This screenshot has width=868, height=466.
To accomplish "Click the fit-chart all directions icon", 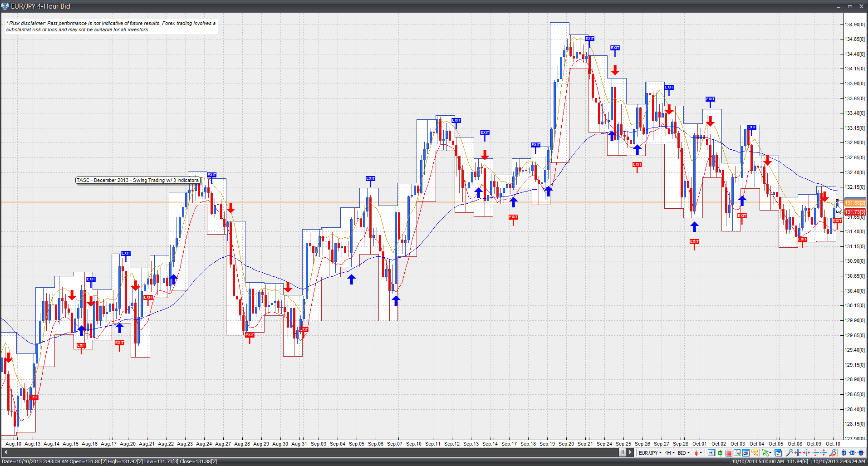I will (861, 453).
